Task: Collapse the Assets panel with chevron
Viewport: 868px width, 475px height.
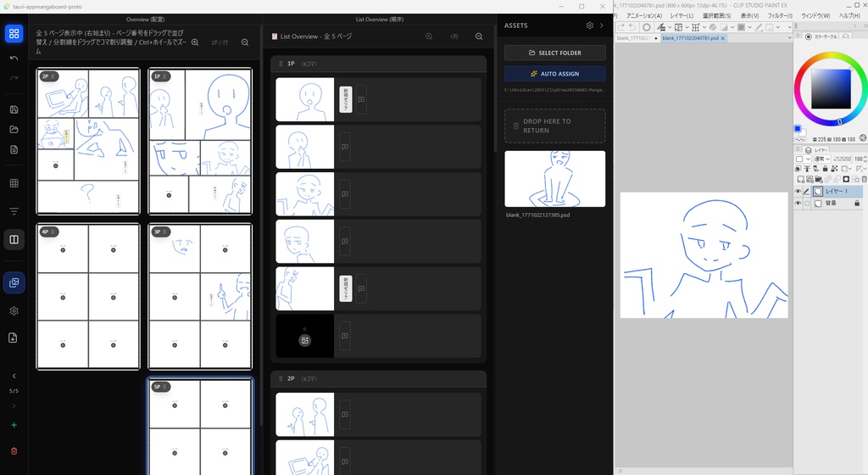Action: 602,25
